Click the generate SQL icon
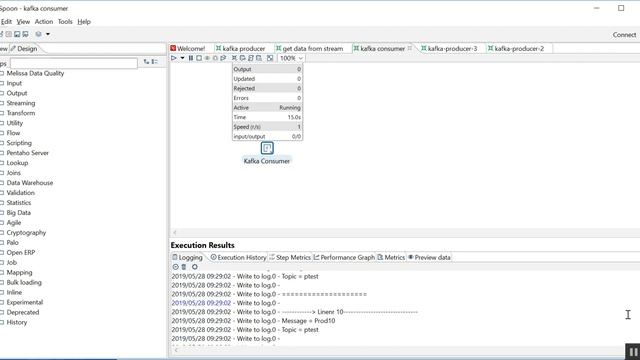The image size is (640, 360). 251,58
